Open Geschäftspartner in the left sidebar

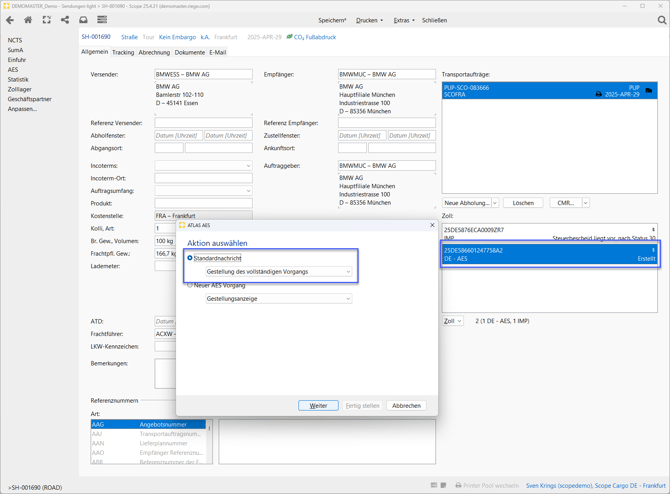point(29,99)
